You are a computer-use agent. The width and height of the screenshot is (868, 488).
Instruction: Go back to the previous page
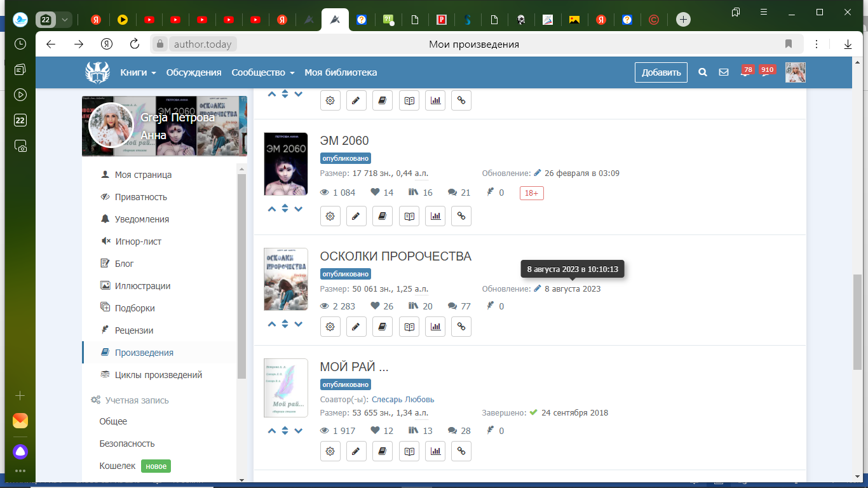pyautogui.click(x=51, y=44)
